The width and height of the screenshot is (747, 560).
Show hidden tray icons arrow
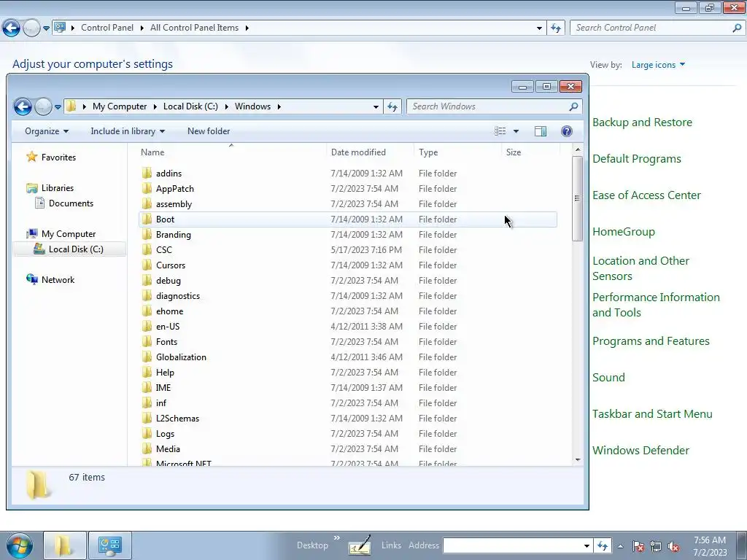click(x=620, y=546)
